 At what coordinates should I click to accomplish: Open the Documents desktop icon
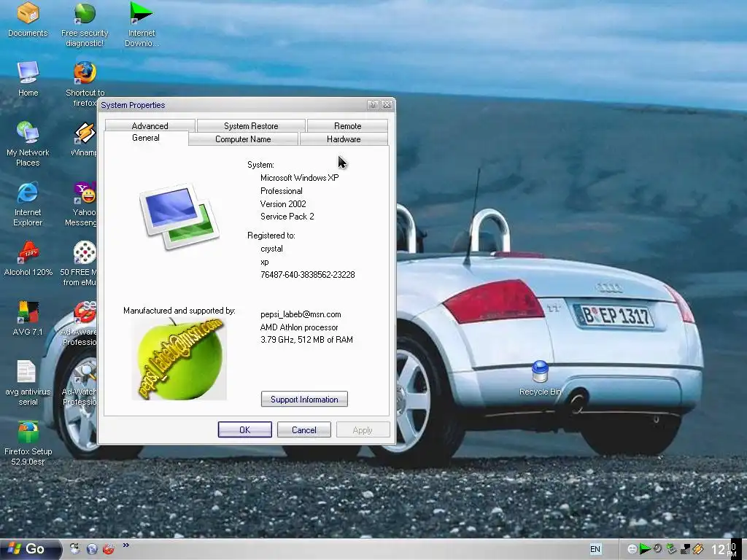tap(28, 19)
